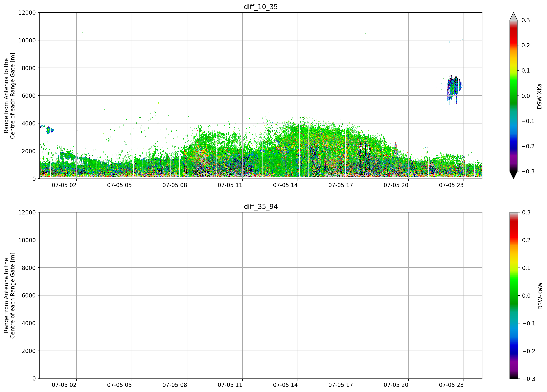The width and height of the screenshot is (547, 392).
Task: Click the 4000 y-tick of diff_35_94 plot
Action: (x=29, y=323)
